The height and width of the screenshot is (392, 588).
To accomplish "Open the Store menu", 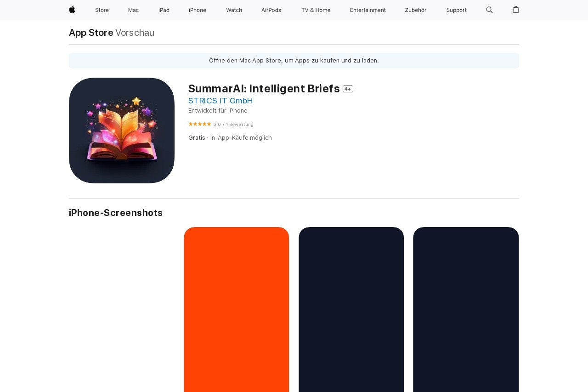I will coord(102,10).
